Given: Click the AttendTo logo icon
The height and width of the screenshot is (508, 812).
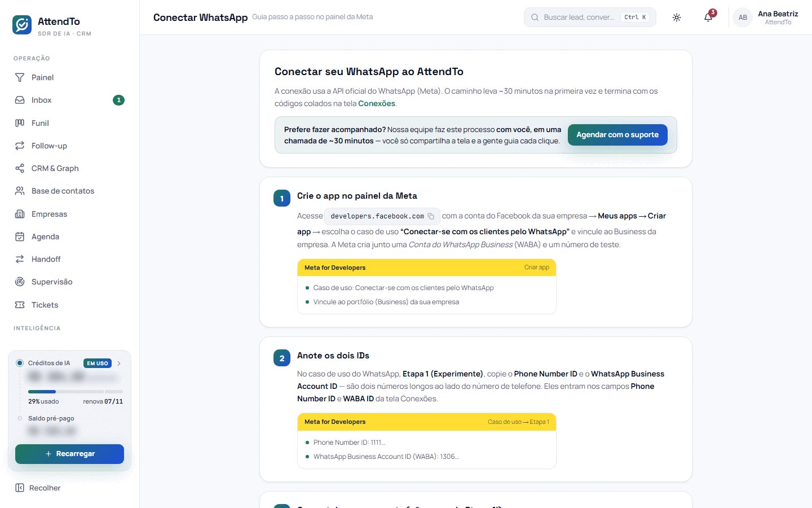Looking at the screenshot, I should pos(22,25).
